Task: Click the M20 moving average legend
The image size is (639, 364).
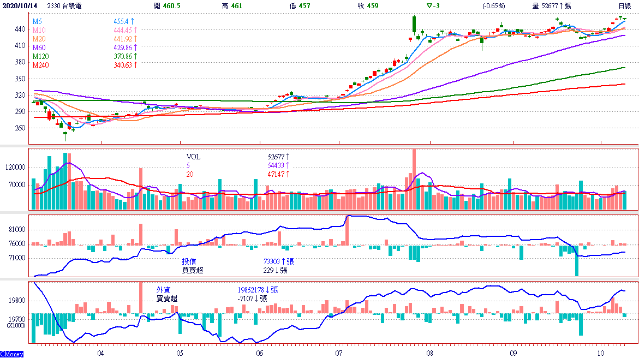Action: [x=39, y=39]
